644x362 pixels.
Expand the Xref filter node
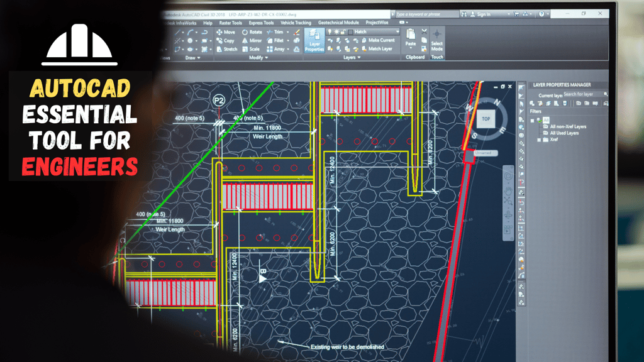tap(539, 140)
